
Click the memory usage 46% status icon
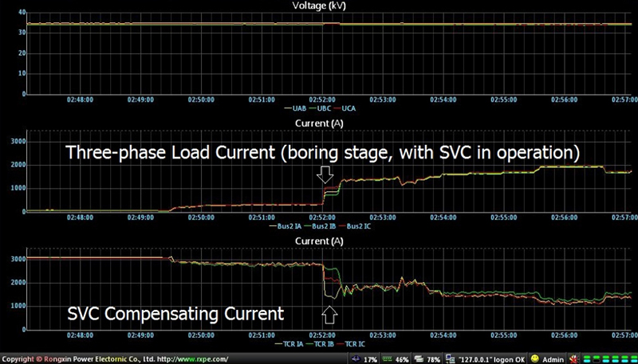[387, 358]
